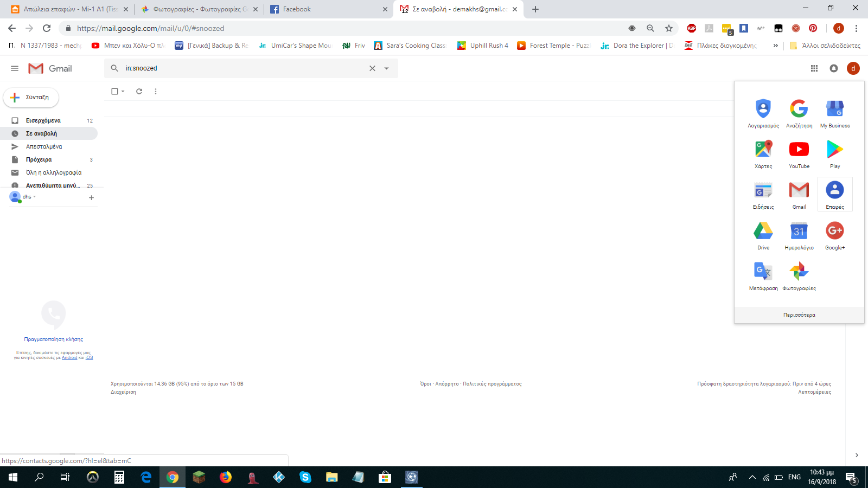Open YouTube from the Google apps panel
The width and height of the screenshot is (868, 488).
799,154
